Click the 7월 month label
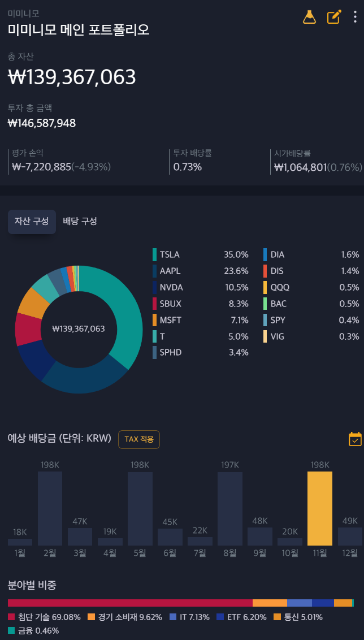364x640 pixels. (200, 553)
